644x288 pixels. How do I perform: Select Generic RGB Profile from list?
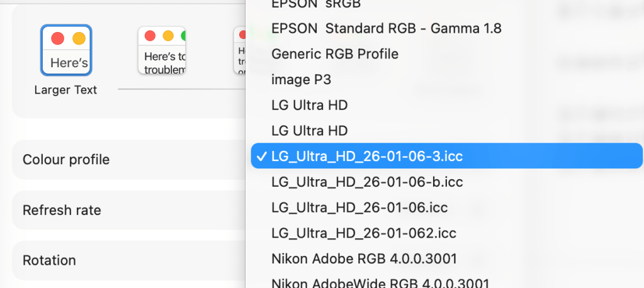(x=335, y=54)
